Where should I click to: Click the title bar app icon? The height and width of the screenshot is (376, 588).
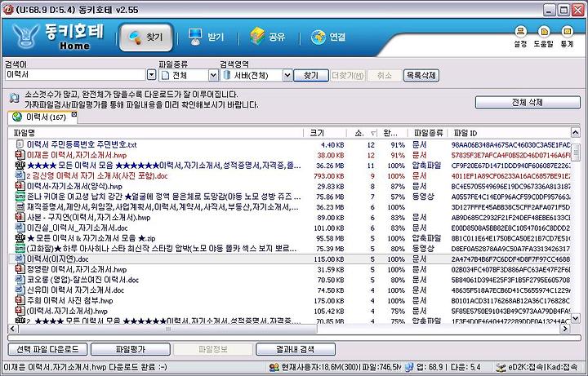point(7,10)
